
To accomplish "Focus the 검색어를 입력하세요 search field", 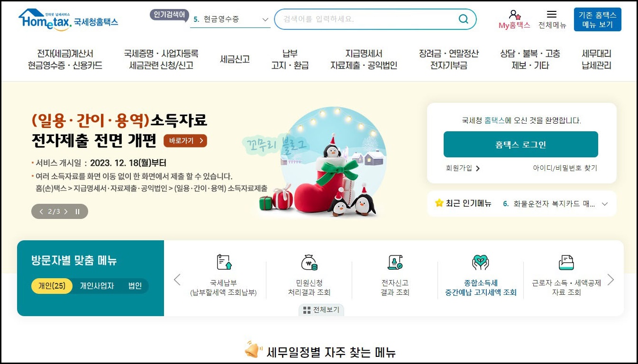I will [365, 19].
